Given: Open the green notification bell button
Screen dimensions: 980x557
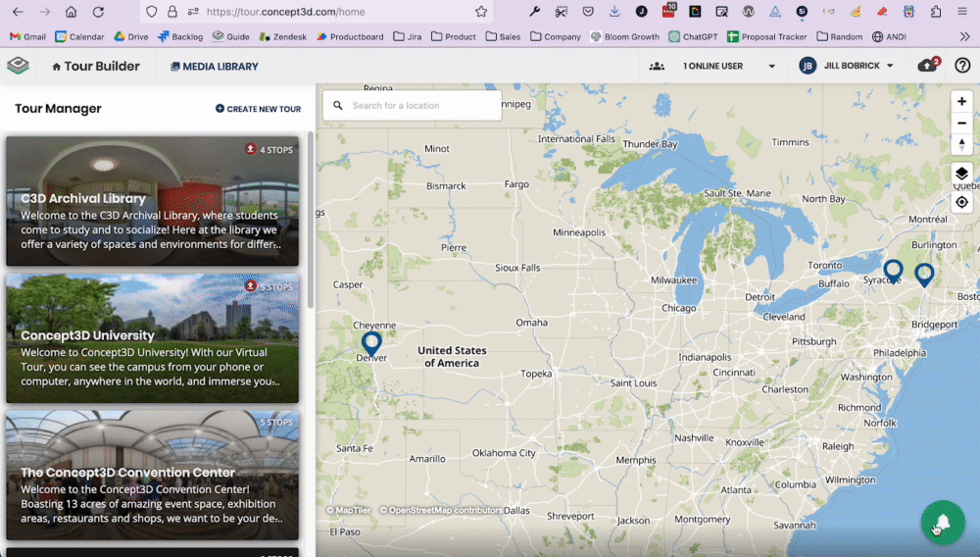Looking at the screenshot, I should [943, 523].
